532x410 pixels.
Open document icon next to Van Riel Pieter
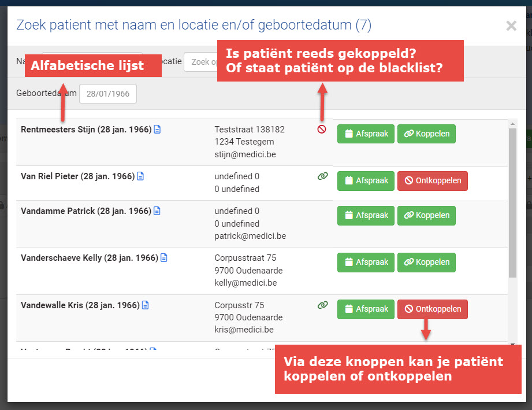140,176
